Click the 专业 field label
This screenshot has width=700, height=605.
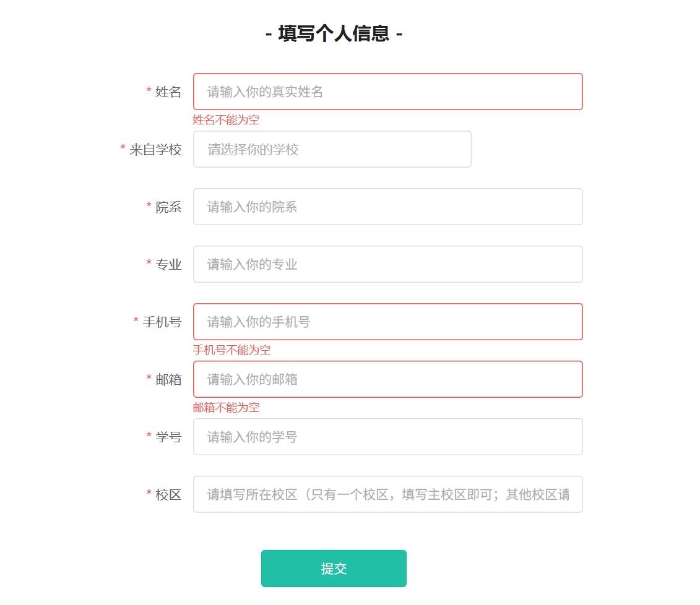(168, 265)
